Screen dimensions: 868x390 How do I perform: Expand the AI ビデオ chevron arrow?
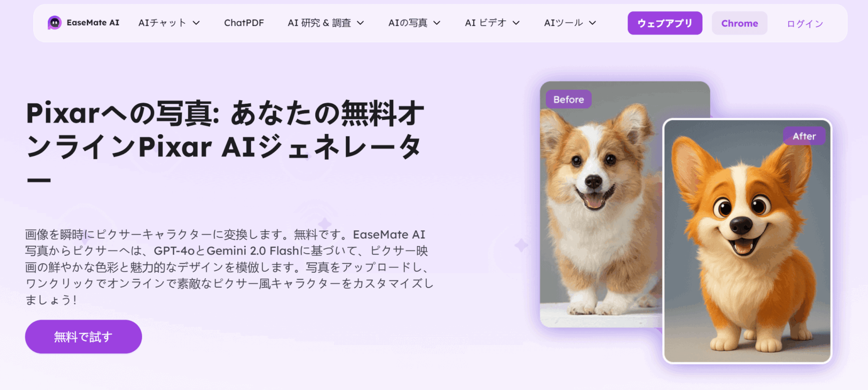516,23
